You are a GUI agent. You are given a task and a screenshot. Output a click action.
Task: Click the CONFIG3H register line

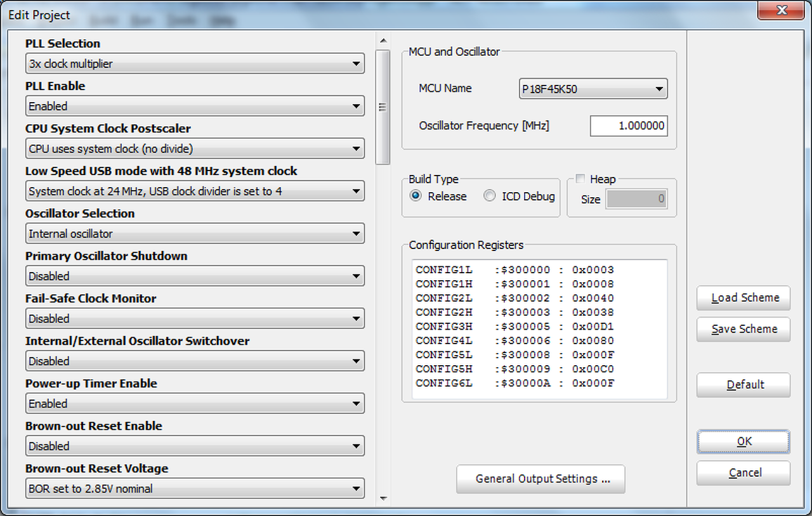(515, 326)
